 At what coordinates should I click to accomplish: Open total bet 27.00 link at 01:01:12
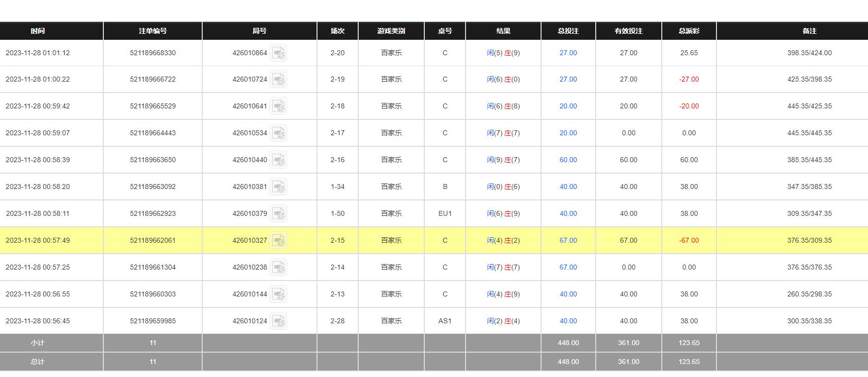click(568, 53)
